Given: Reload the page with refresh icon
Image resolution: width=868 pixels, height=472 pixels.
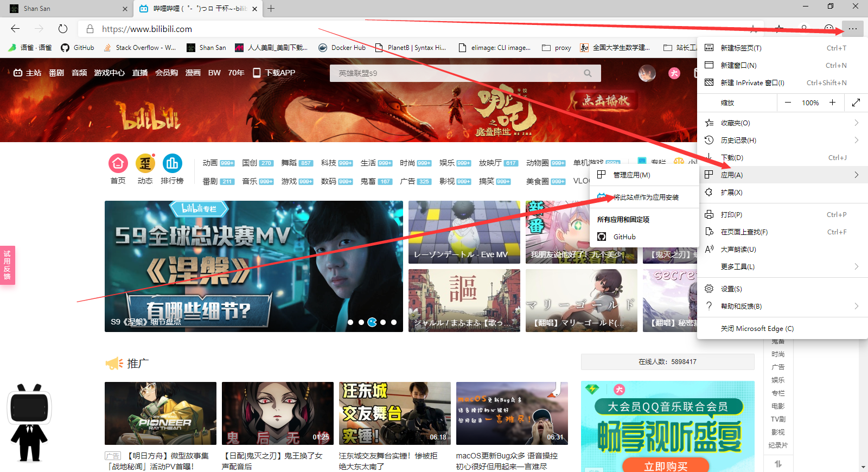Looking at the screenshot, I should [63, 29].
